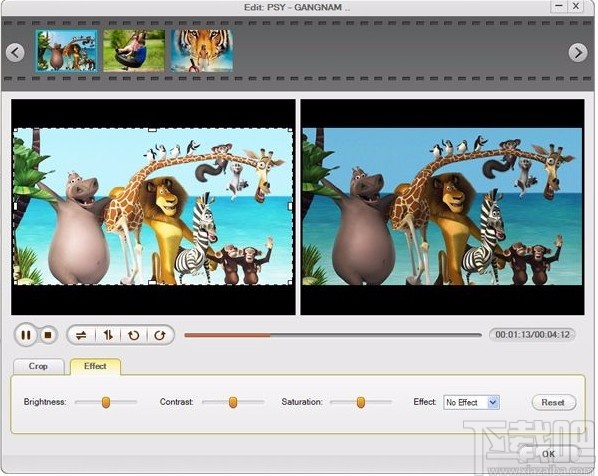Image resolution: width=598 pixels, height=476 pixels.
Task: Click the bottom-center crop handle
Action: pyautogui.click(x=152, y=283)
